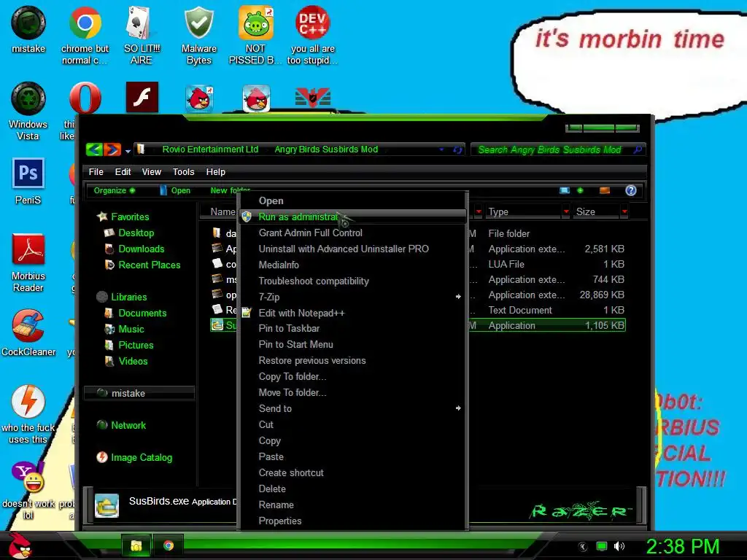This screenshot has width=747, height=560.
Task: Show hidden system tray icons
Action: coord(582,546)
